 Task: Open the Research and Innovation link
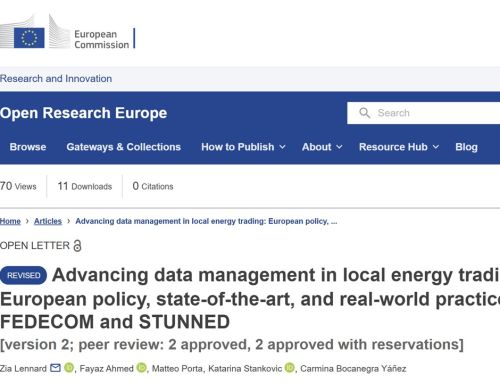[x=56, y=79]
